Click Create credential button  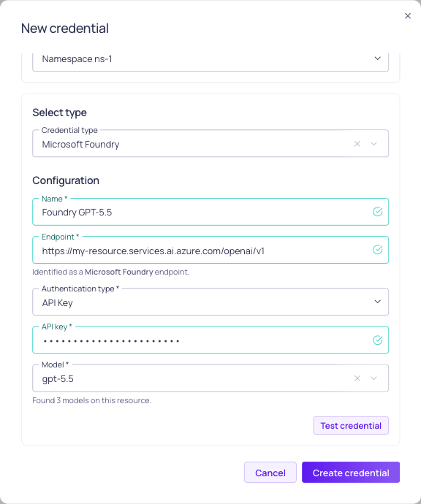pyautogui.click(x=351, y=472)
